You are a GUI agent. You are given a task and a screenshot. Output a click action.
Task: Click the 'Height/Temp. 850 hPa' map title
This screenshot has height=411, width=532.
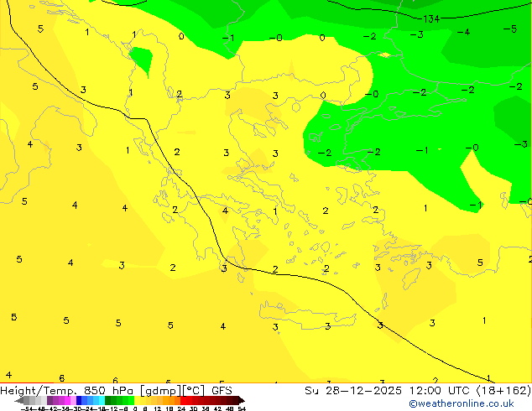coord(66,391)
